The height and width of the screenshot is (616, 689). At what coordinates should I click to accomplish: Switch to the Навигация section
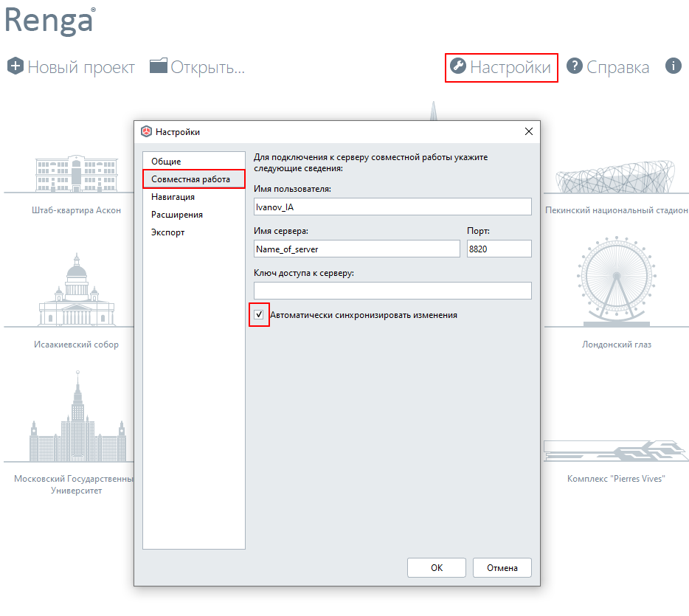[194, 197]
